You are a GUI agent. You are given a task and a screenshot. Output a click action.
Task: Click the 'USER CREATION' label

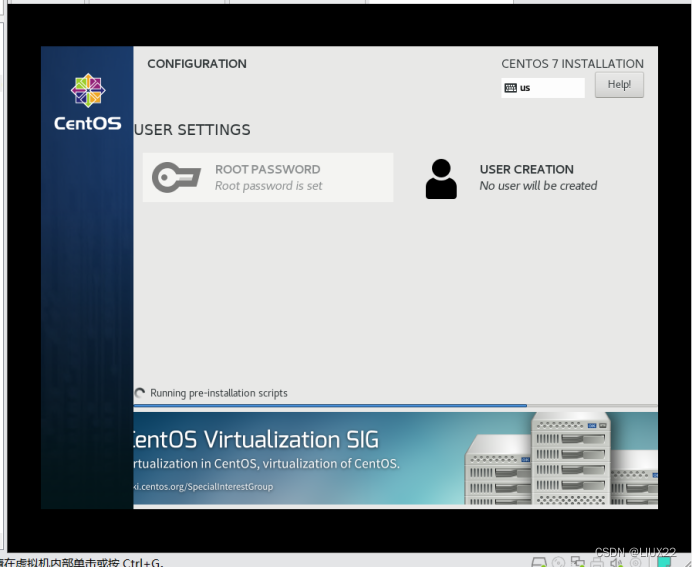[x=527, y=169]
